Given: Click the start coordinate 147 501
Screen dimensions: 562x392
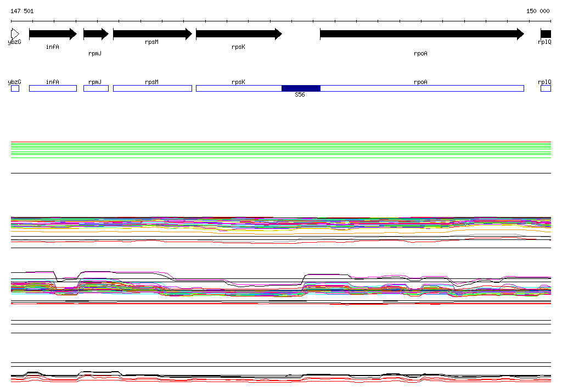Looking at the screenshot, I should coord(22,11).
